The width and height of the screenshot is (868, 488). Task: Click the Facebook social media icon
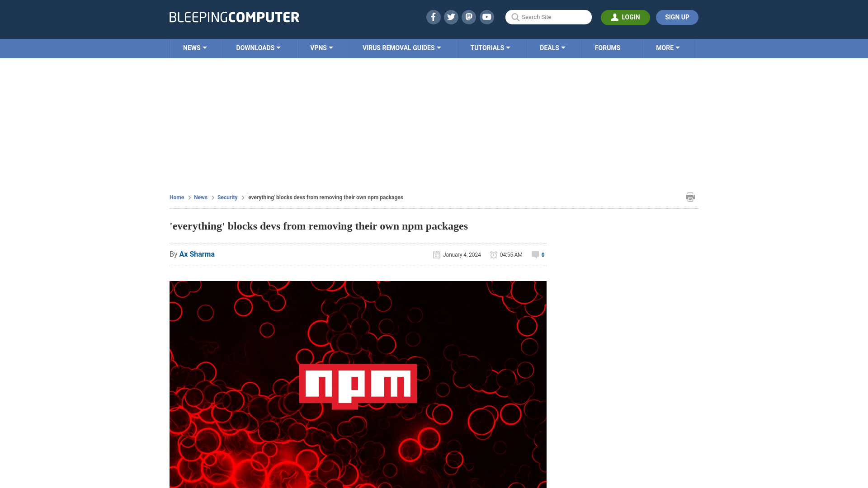click(x=433, y=17)
